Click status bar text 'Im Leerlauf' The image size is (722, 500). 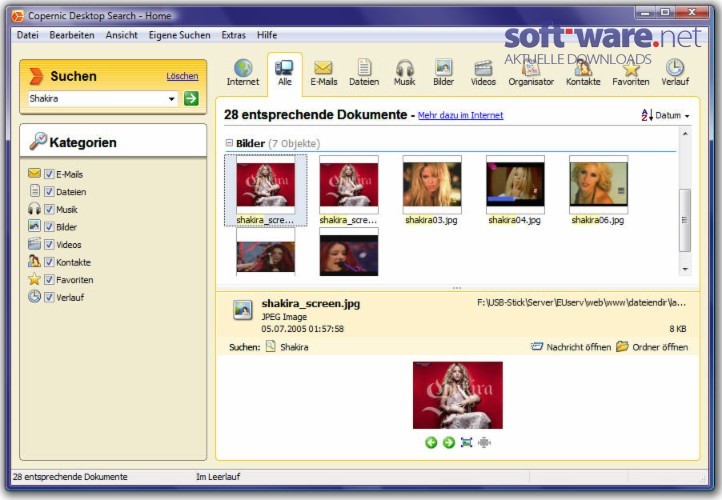pyautogui.click(x=218, y=477)
